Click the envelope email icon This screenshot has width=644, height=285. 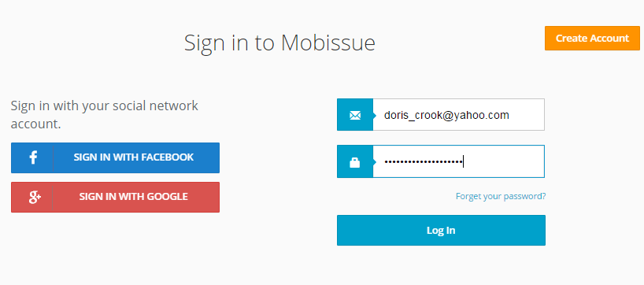355,116
